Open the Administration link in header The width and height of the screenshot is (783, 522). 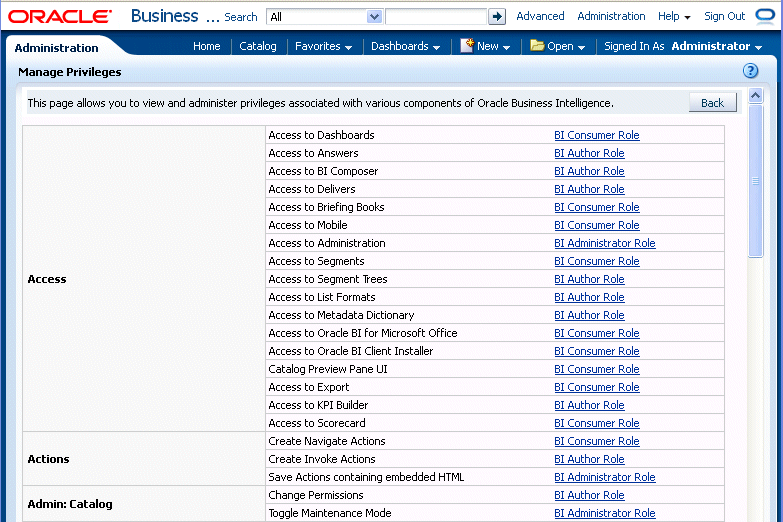tap(611, 16)
